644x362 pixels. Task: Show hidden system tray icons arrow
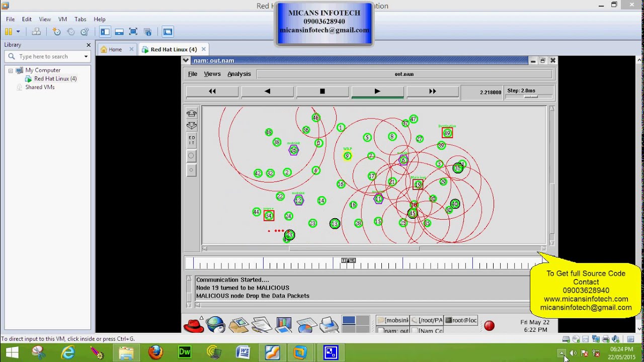[x=562, y=353]
